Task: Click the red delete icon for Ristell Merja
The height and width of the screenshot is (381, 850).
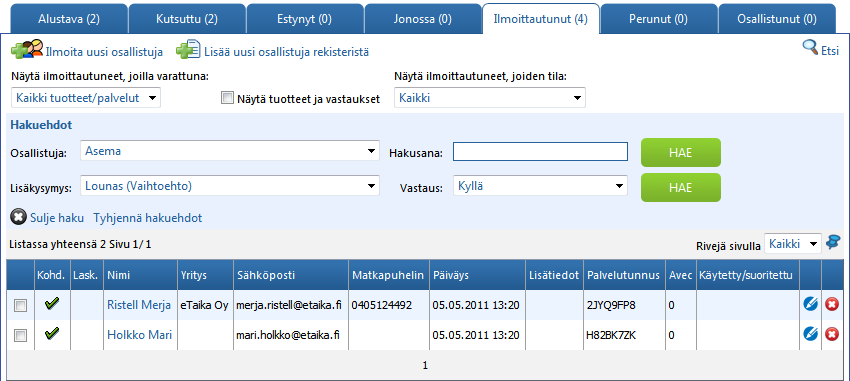Action: click(x=832, y=305)
